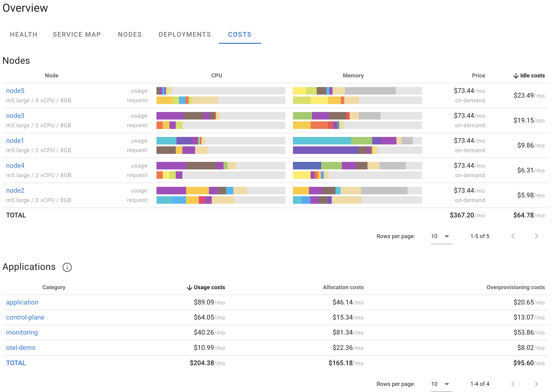
Task: Click node2 idle cost $5.98/mo
Action: tap(531, 195)
